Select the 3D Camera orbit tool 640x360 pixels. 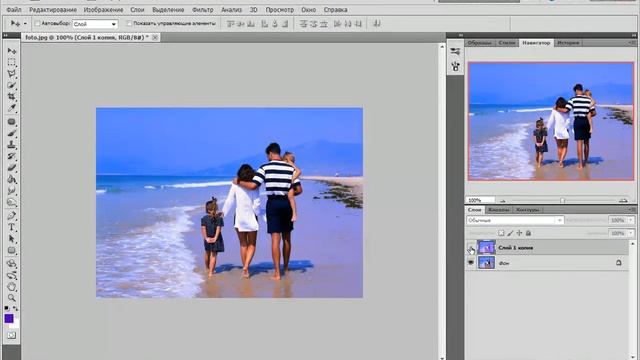click(x=11, y=275)
